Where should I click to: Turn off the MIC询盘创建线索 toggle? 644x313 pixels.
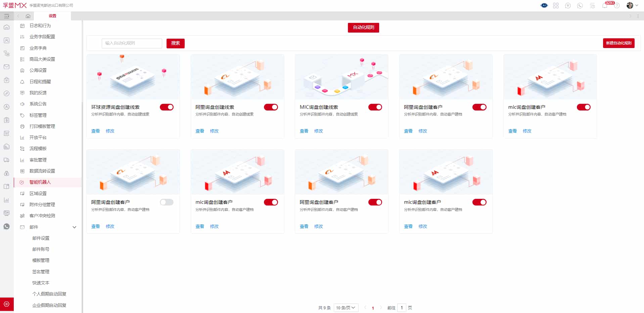[375, 107]
